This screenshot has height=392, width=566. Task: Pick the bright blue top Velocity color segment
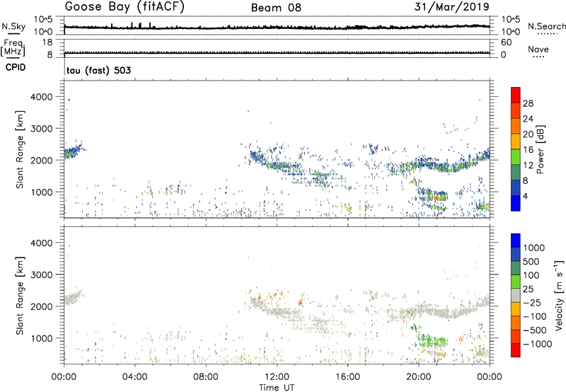coord(516,241)
